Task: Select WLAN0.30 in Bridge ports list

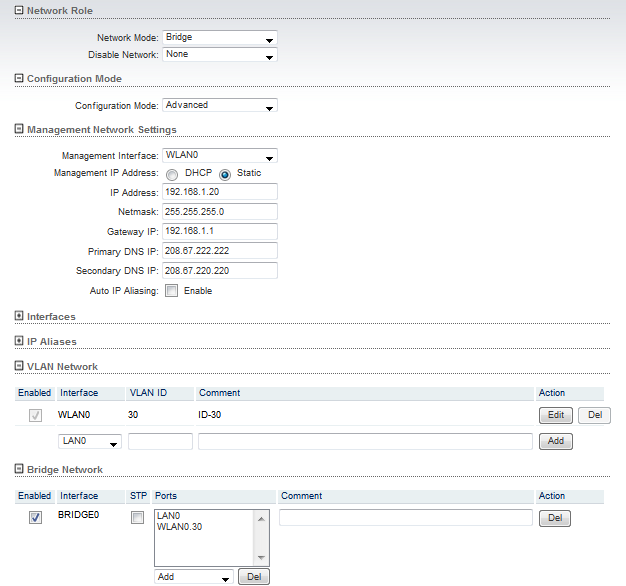Action: click(180, 527)
